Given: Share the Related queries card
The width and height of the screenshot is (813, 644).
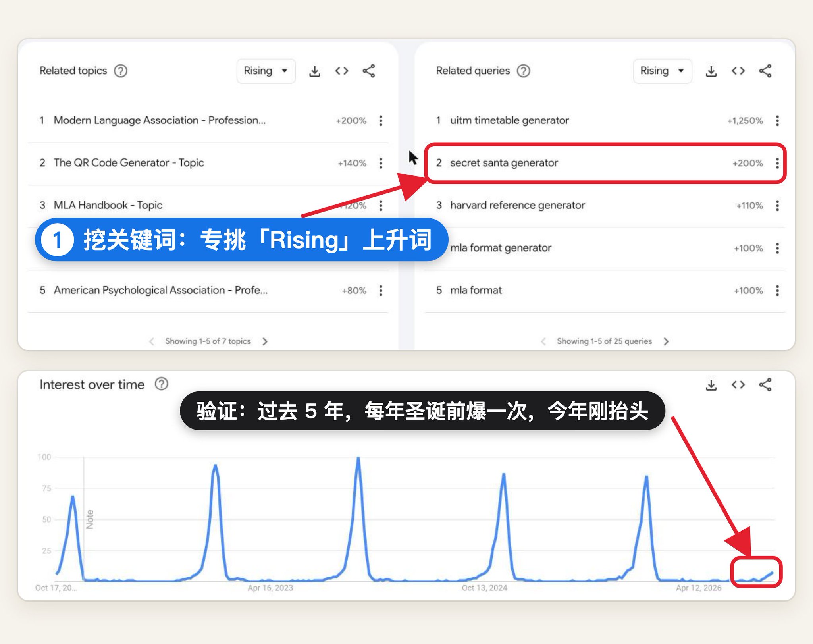Looking at the screenshot, I should (765, 71).
